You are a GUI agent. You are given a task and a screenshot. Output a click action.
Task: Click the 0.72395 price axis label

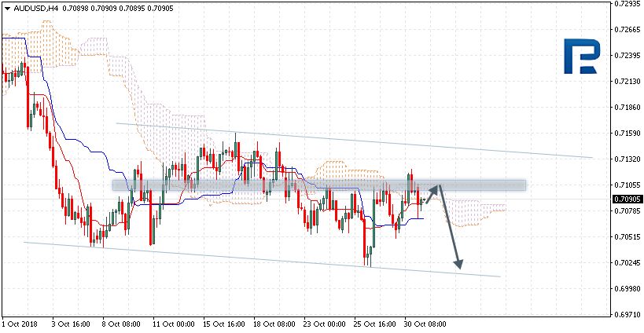(x=627, y=56)
